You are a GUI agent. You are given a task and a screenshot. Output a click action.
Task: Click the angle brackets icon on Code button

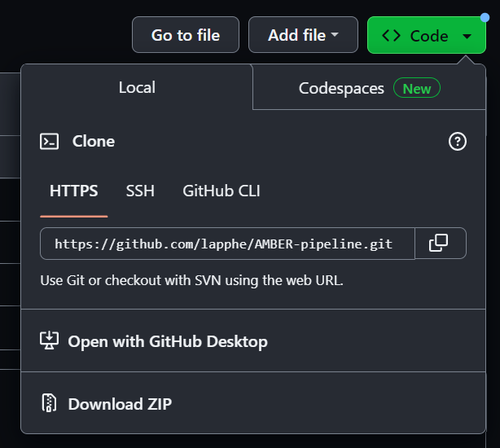pos(391,36)
